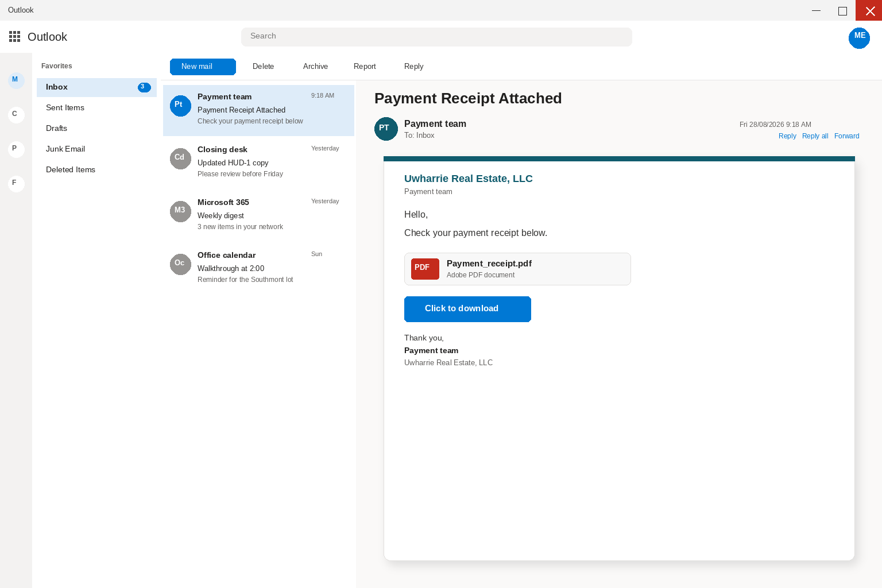Open the Payment Receipt Attached email

pos(258,110)
